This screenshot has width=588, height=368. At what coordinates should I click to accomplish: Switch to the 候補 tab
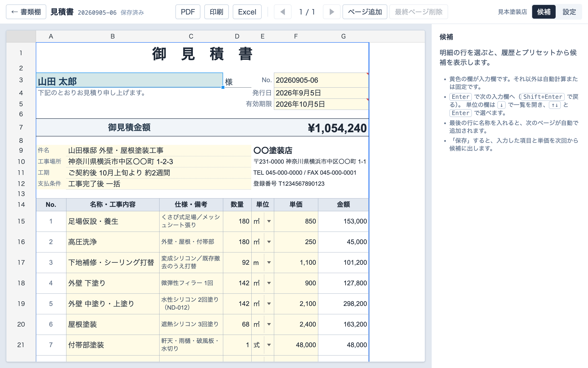tap(544, 12)
